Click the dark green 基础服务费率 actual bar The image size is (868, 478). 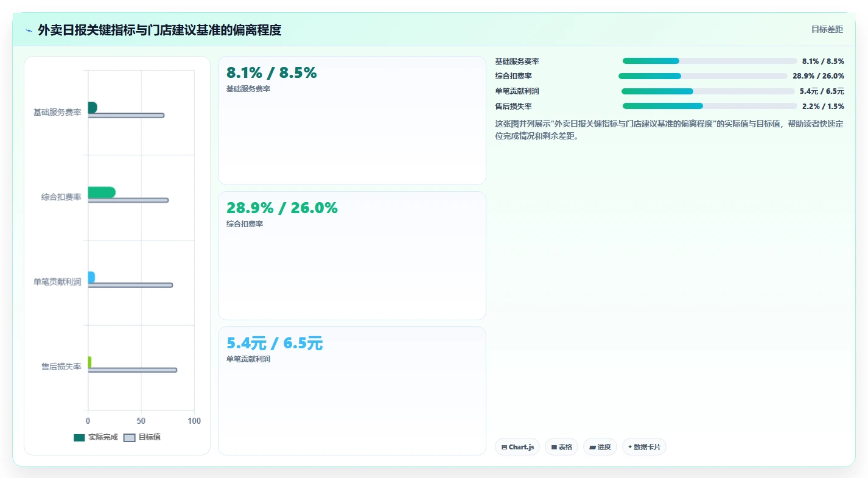(93, 107)
